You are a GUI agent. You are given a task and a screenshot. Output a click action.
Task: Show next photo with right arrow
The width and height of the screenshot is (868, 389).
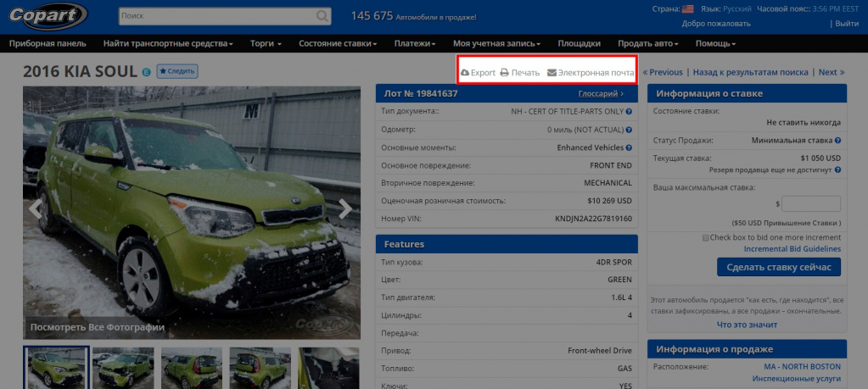click(x=345, y=208)
